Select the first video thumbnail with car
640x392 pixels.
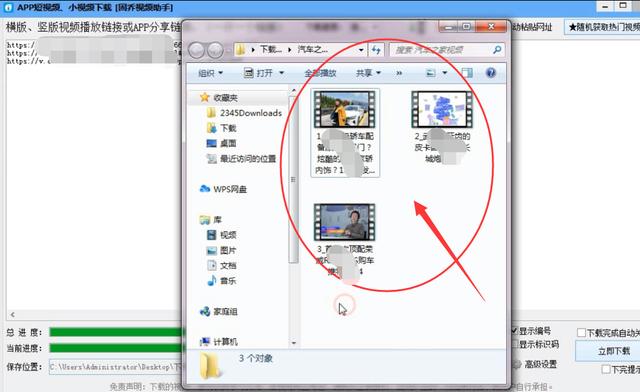pos(344,109)
